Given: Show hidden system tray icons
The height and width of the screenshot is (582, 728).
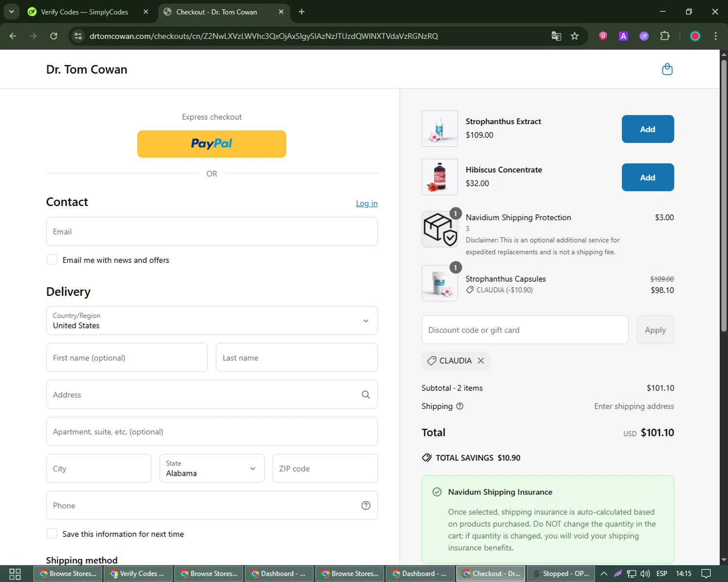Looking at the screenshot, I should point(604,574).
